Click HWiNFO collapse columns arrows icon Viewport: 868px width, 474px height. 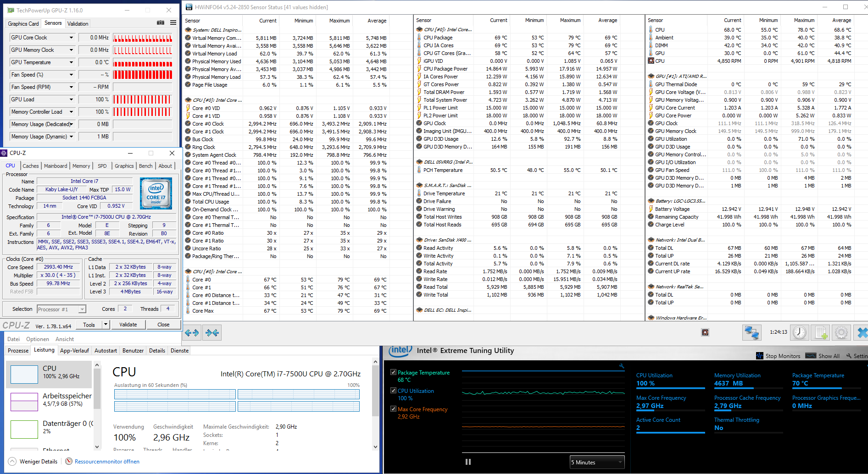212,333
